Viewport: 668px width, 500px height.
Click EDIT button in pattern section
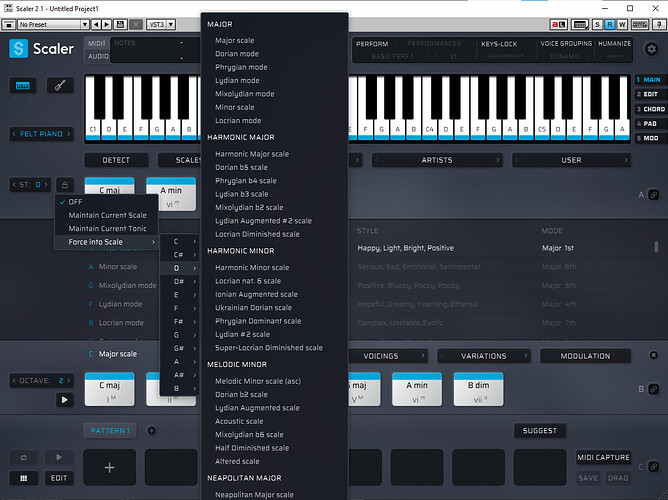[59, 478]
